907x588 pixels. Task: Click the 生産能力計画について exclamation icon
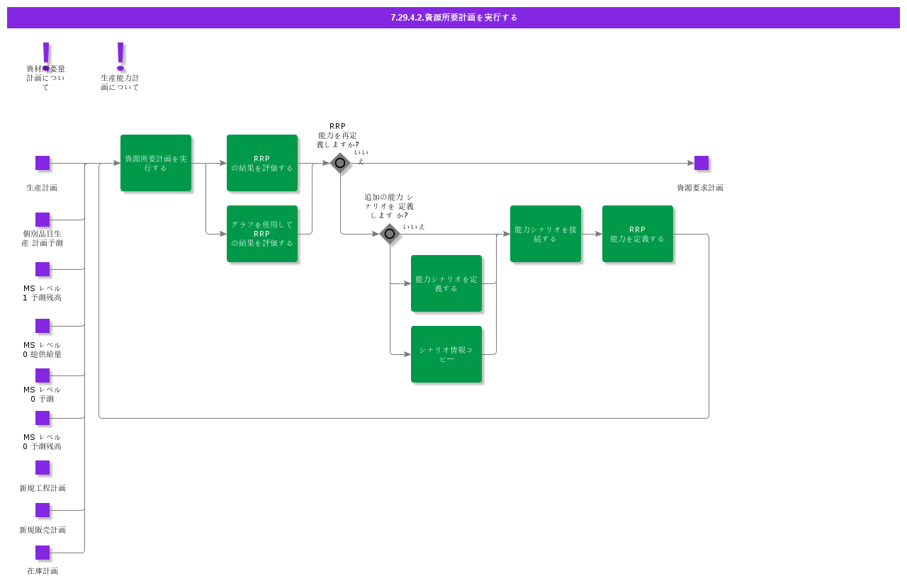(120, 56)
